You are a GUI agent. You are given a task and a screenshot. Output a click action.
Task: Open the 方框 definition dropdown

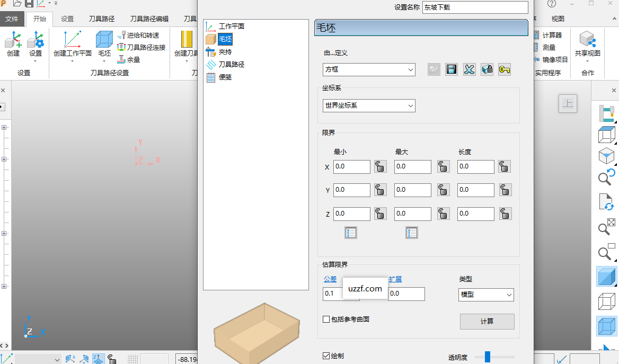(369, 69)
